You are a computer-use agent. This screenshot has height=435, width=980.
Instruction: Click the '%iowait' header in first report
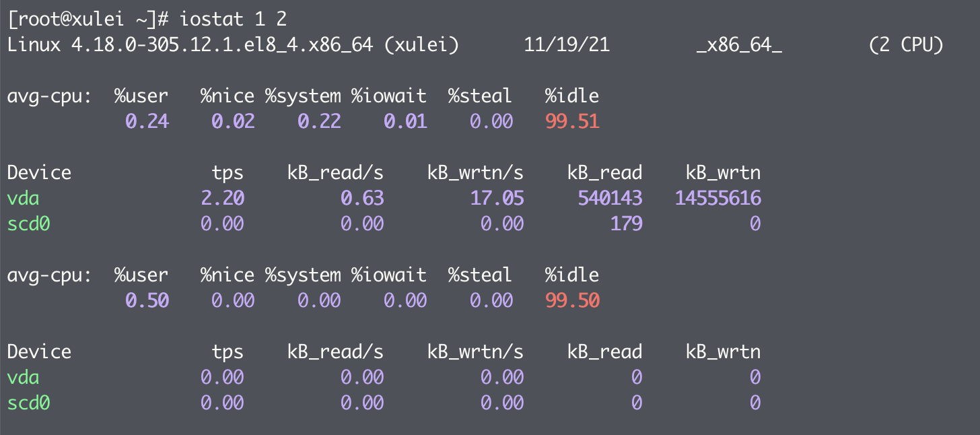pos(389,96)
